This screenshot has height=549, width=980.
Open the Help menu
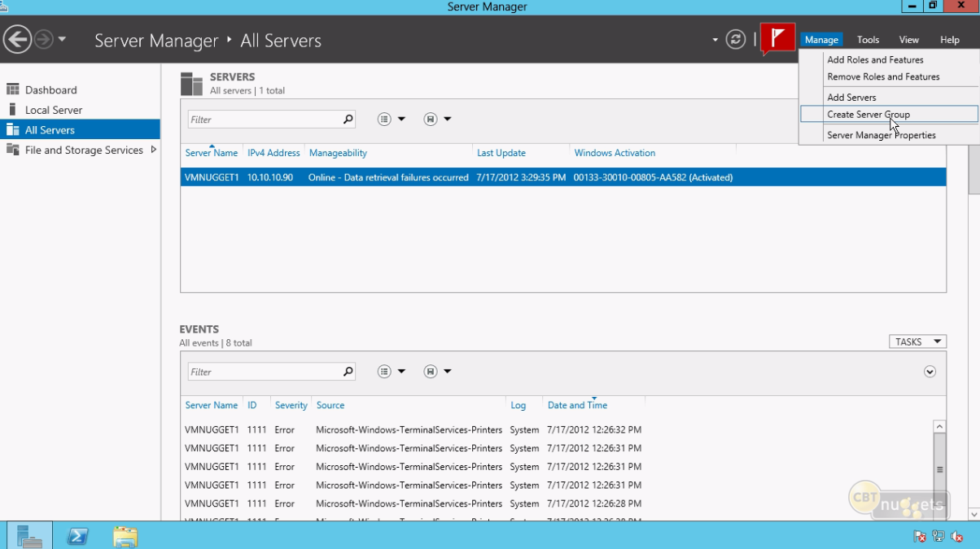950,40
